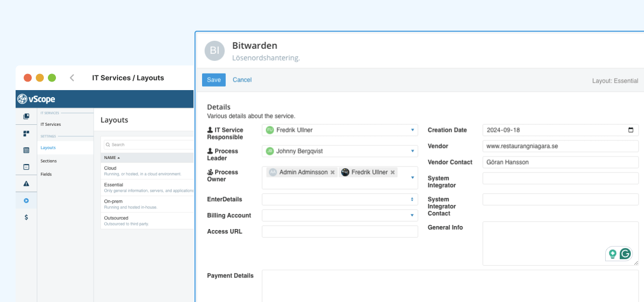Open the dashboard blocks icon in sidebar

click(x=26, y=133)
